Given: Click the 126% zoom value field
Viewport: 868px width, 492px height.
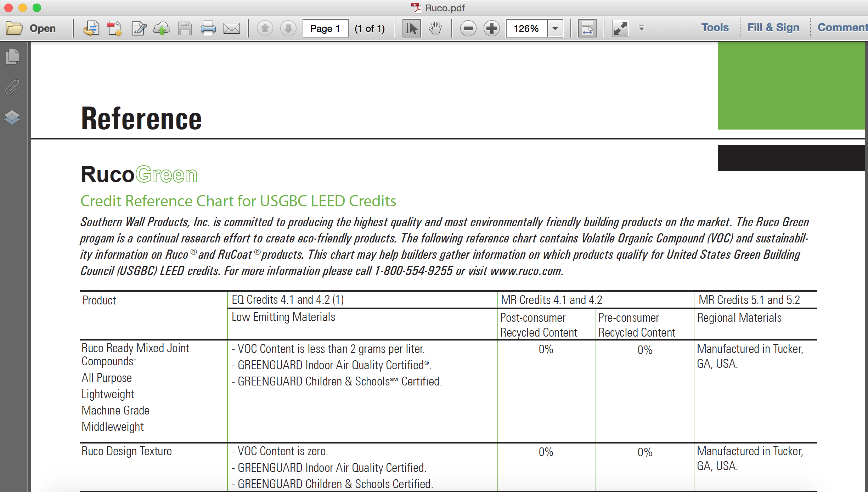Looking at the screenshot, I should [526, 28].
